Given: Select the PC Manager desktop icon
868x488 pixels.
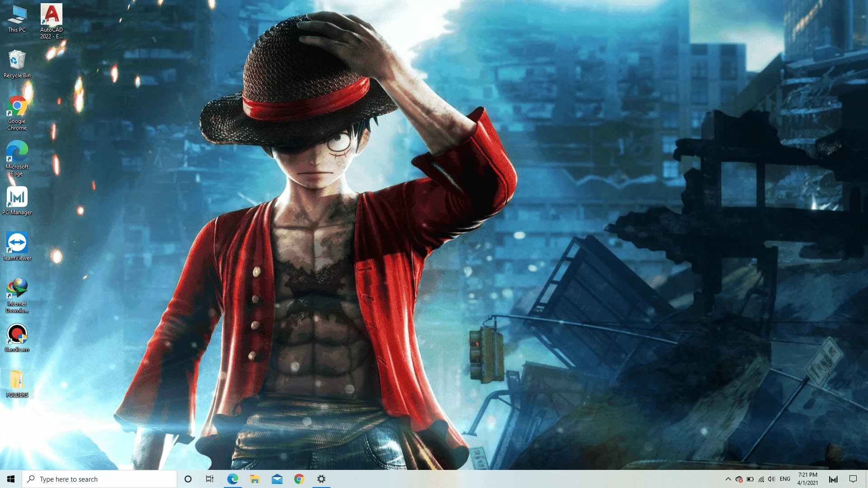Looking at the screenshot, I should tap(17, 201).
